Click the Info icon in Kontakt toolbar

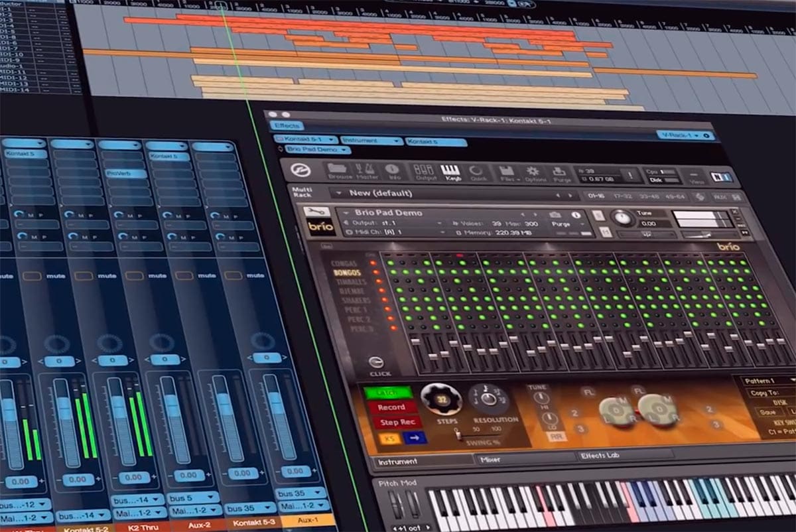(392, 171)
